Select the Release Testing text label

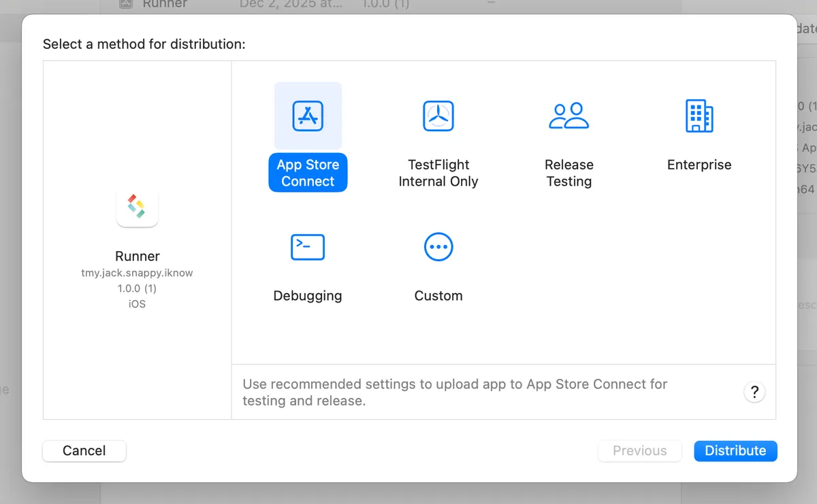tap(568, 173)
